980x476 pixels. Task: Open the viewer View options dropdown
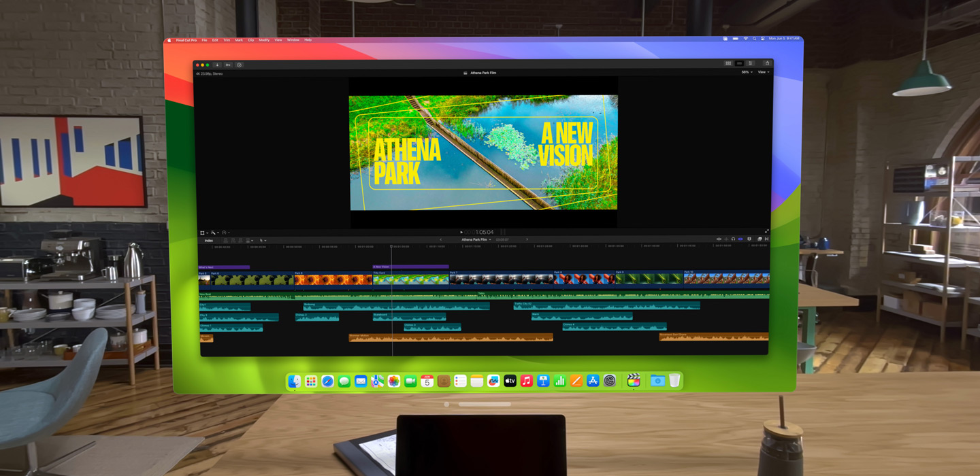pyautogui.click(x=764, y=72)
